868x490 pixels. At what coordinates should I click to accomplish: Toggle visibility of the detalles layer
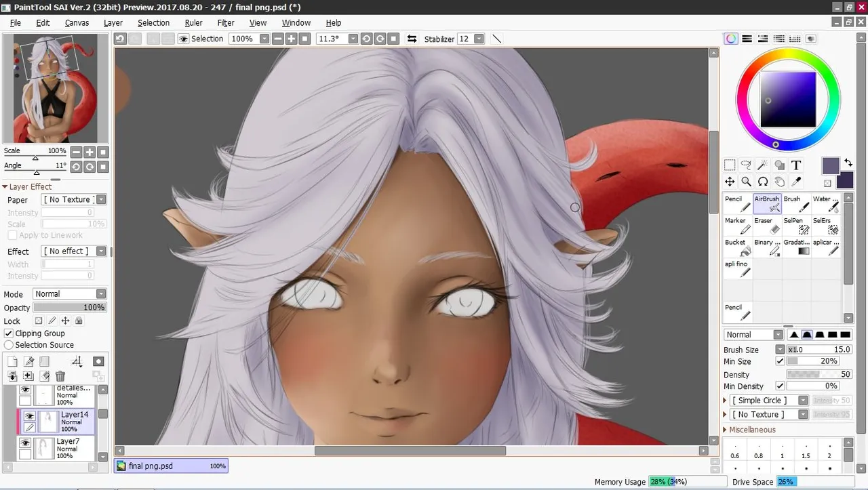(25, 390)
